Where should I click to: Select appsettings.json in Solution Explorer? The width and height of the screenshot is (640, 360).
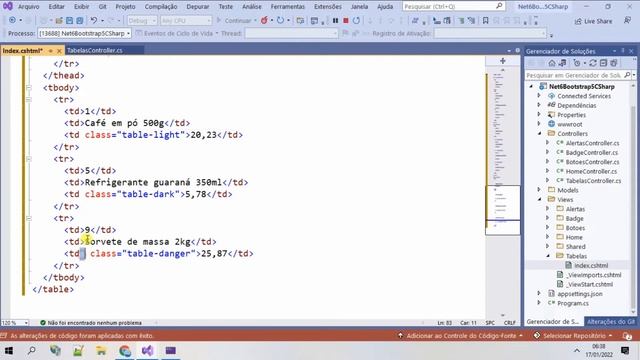tap(580, 294)
